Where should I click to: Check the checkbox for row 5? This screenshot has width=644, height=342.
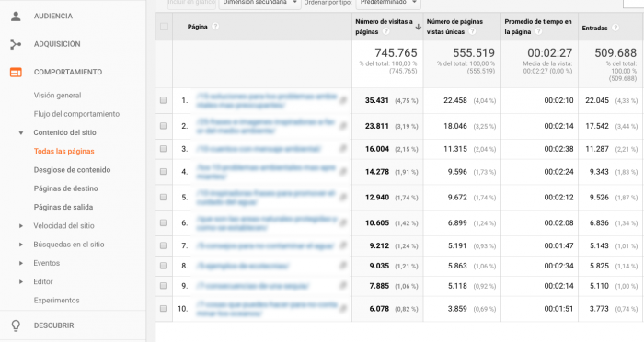(x=163, y=197)
